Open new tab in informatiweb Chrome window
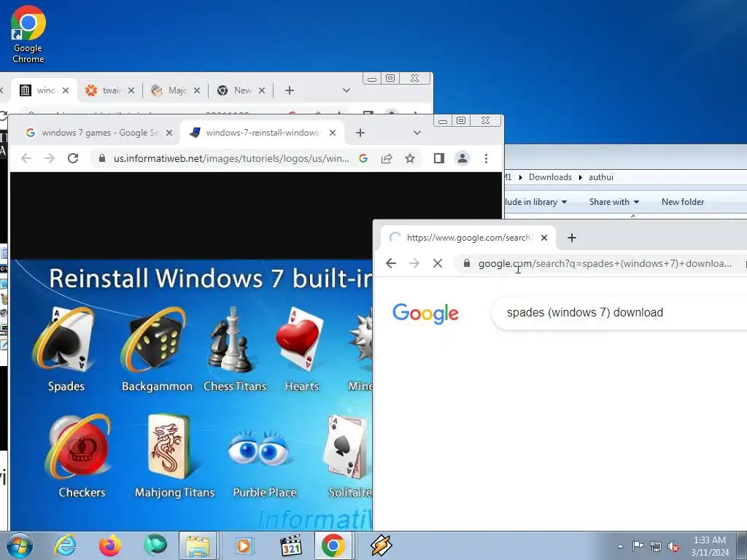The width and height of the screenshot is (747, 560). (x=360, y=133)
